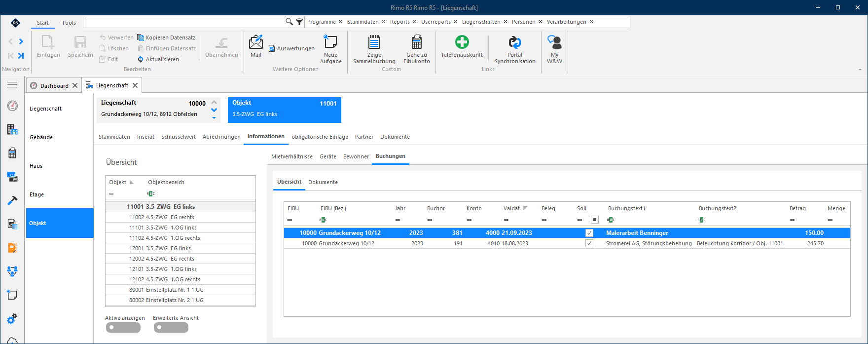Click Liegenschaft selector up arrow
Image resolution: width=868 pixels, height=344 pixels.
pyautogui.click(x=214, y=102)
